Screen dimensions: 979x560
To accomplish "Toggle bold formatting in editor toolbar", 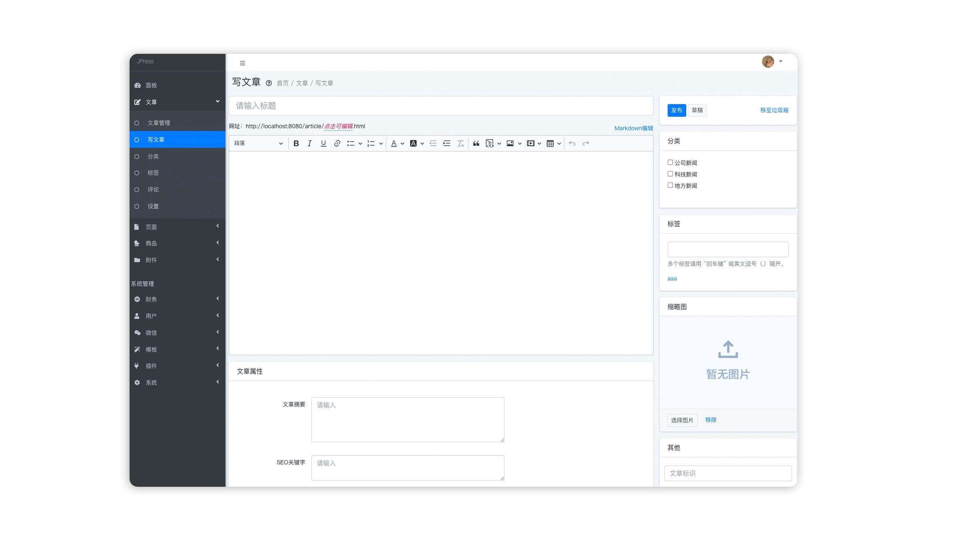I will 296,143.
